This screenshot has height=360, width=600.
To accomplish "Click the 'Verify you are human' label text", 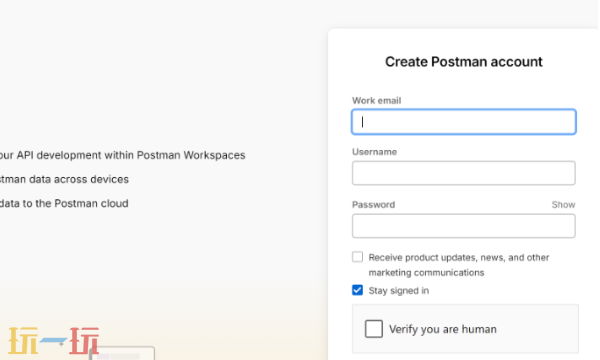I will pyautogui.click(x=443, y=329).
